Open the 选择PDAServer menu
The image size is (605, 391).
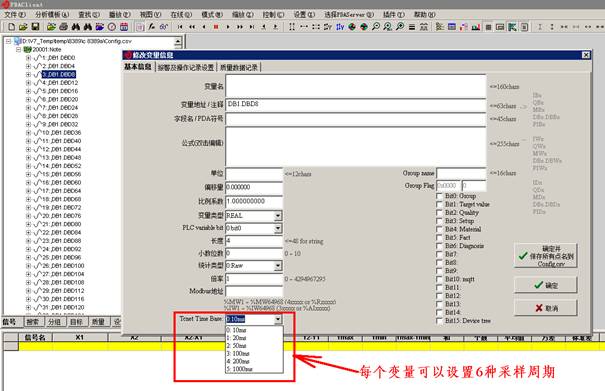[349, 14]
